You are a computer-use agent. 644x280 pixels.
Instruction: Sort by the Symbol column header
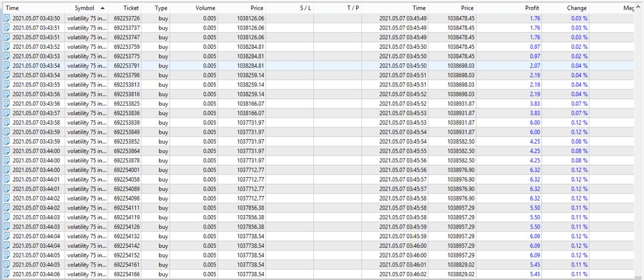point(86,8)
